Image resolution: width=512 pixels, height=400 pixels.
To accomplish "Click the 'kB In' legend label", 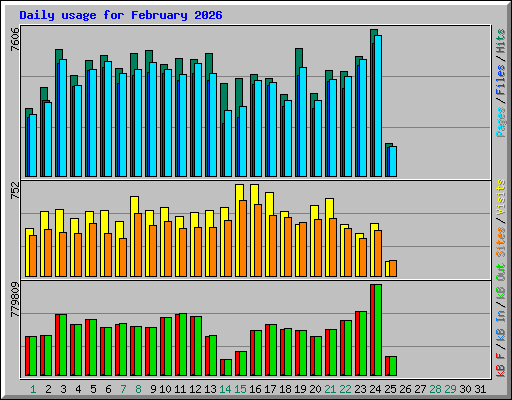I will [501, 325].
